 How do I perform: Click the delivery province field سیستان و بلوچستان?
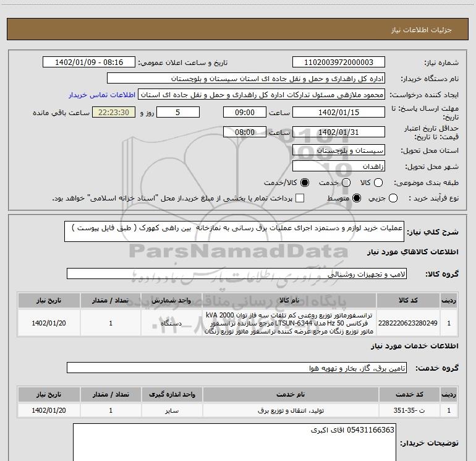coord(339,150)
